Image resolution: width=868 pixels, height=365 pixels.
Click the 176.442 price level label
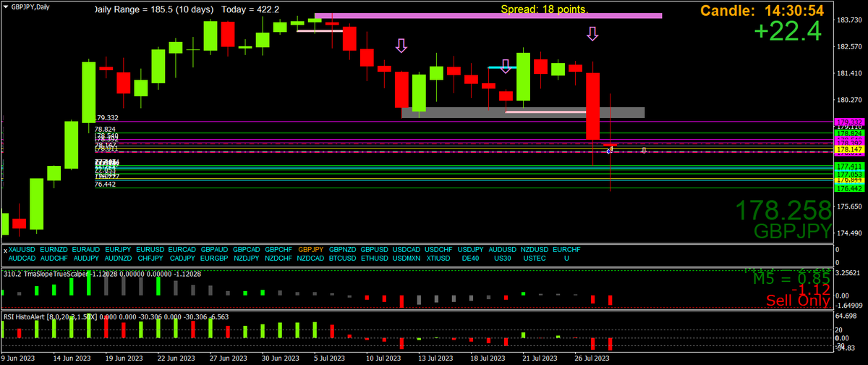849,188
